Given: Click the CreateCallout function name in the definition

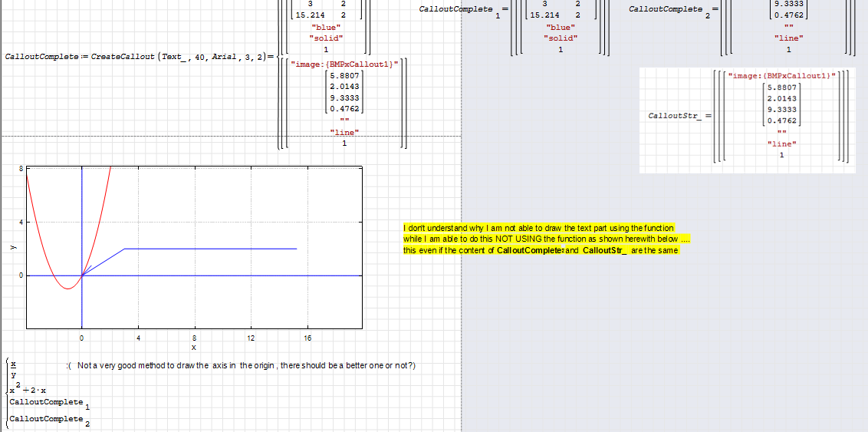Looking at the screenshot, I should [123, 58].
